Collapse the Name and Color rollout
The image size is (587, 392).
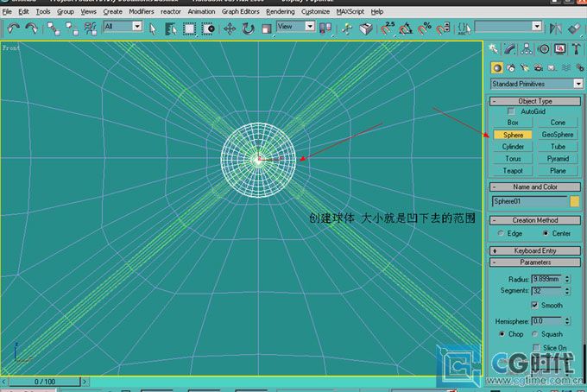pyautogui.click(x=535, y=187)
